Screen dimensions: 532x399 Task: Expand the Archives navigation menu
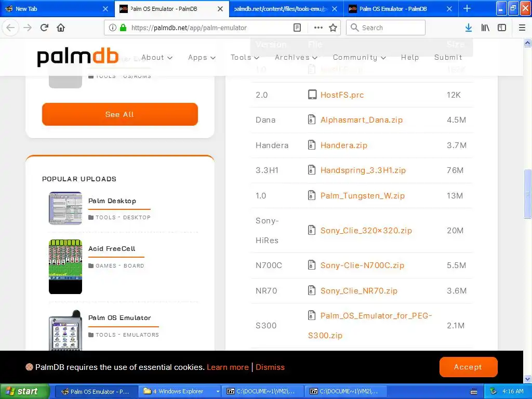pyautogui.click(x=296, y=57)
